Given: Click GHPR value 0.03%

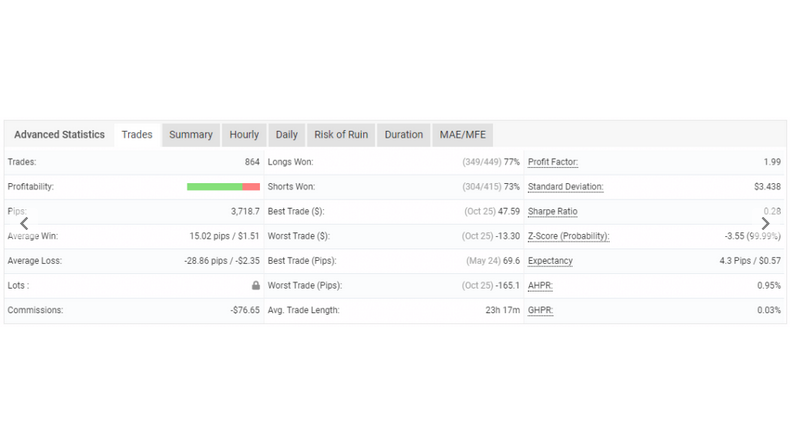Looking at the screenshot, I should click(769, 310).
